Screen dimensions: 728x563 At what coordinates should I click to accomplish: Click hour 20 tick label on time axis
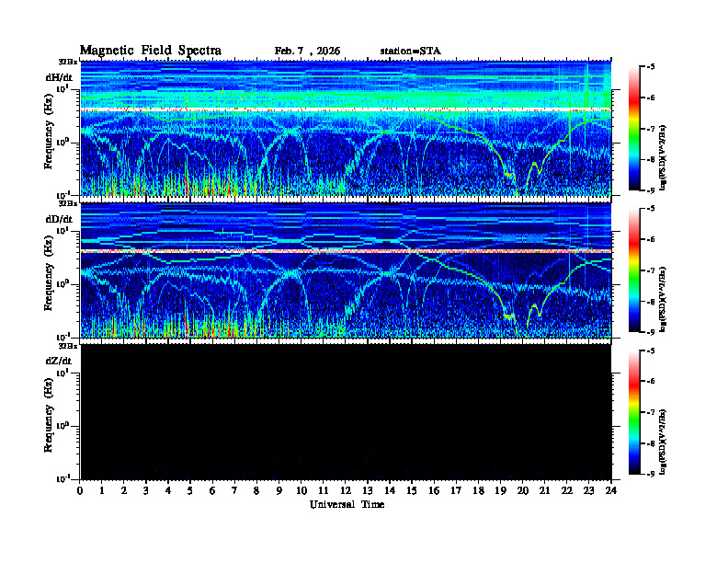coord(523,491)
